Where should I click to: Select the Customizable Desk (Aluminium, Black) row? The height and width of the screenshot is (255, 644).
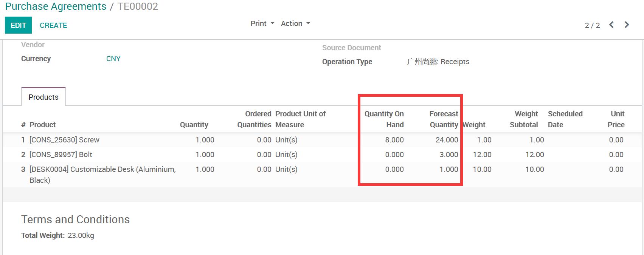323,175
